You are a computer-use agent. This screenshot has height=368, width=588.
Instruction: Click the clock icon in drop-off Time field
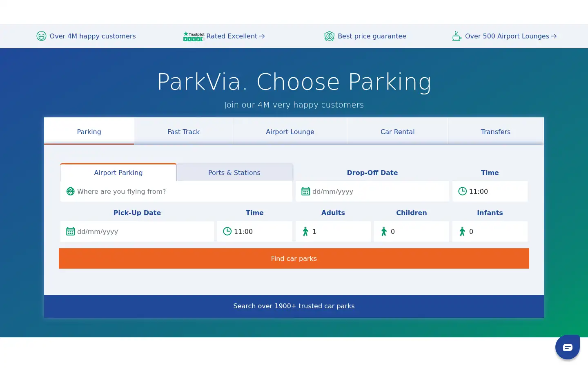462,191
